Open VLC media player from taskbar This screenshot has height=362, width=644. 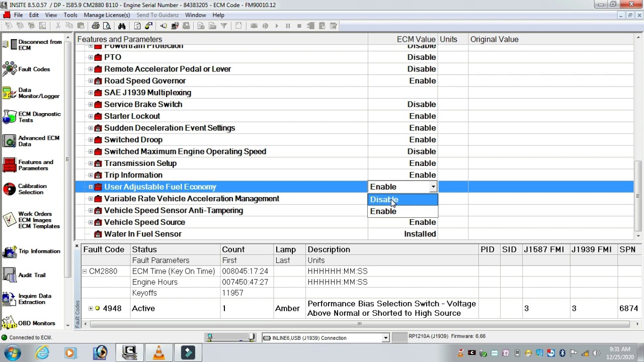(x=159, y=352)
